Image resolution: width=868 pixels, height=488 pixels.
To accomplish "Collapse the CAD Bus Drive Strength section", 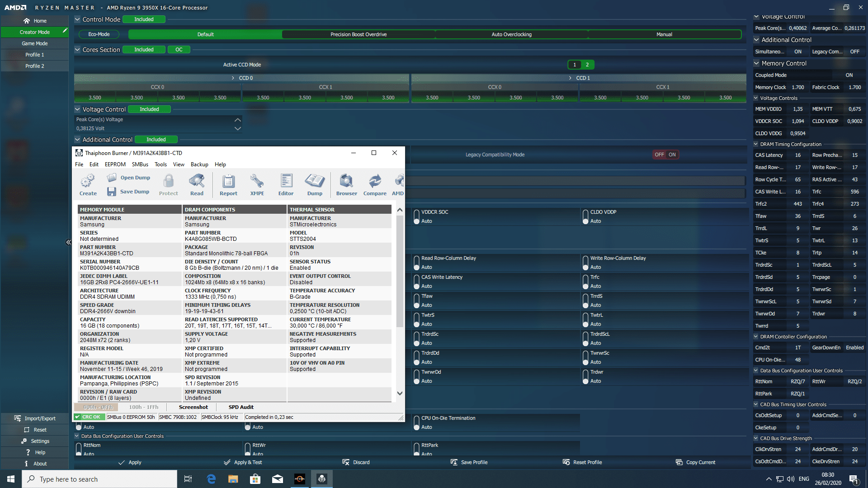I will point(756,438).
